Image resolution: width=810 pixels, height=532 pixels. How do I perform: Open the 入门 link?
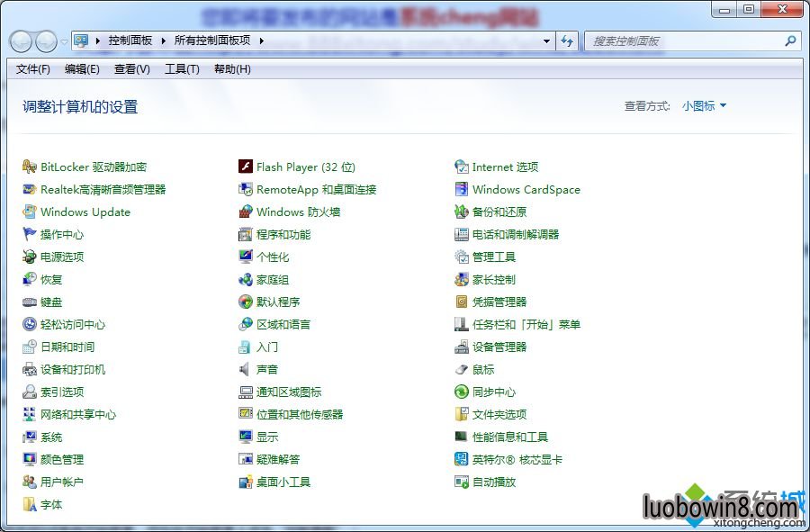click(267, 347)
